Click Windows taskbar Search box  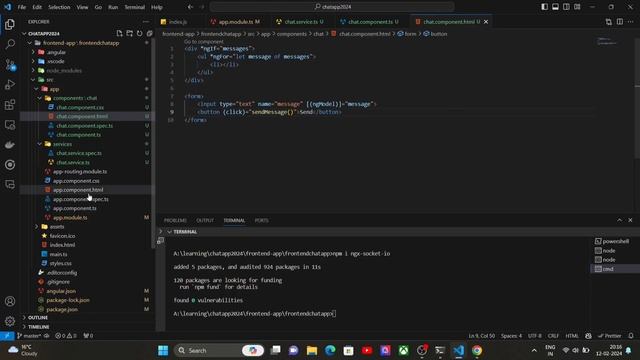tap(219, 350)
